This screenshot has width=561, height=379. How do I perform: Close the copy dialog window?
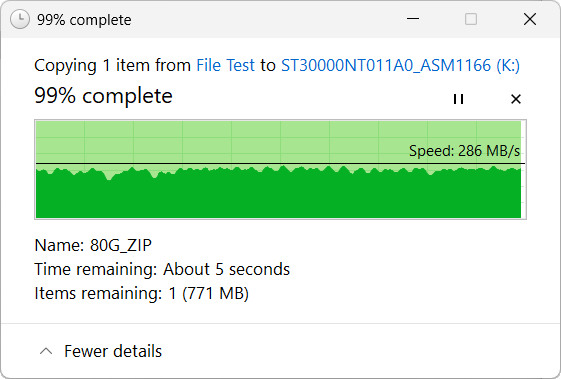[530, 19]
